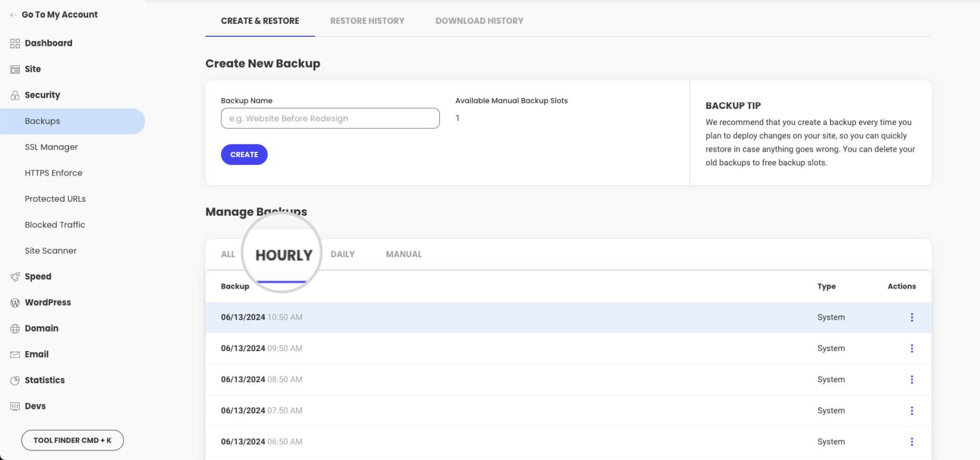Viewport: 980px width, 460px height.
Task: Select the Daily backups tab
Action: [x=342, y=254]
